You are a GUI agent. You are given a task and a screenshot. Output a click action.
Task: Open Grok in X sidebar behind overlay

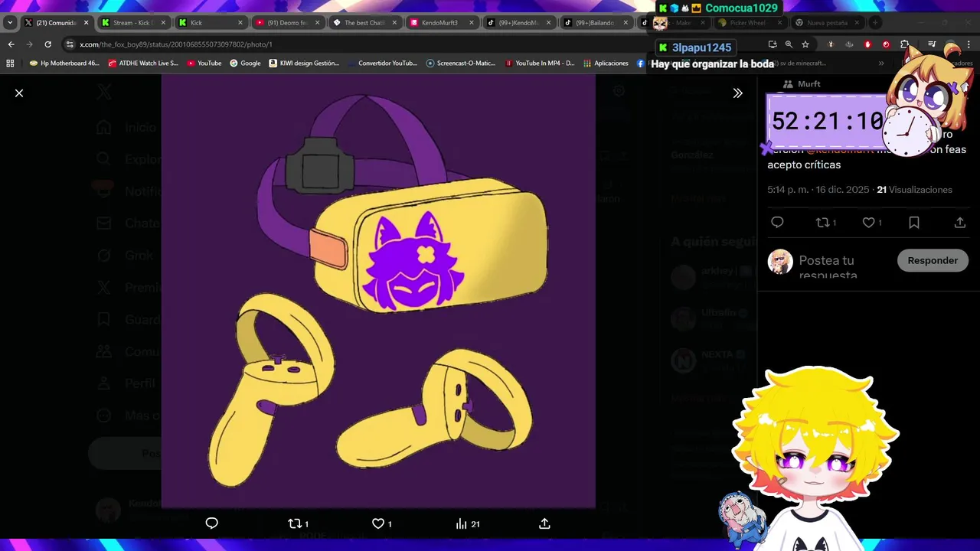pos(125,256)
